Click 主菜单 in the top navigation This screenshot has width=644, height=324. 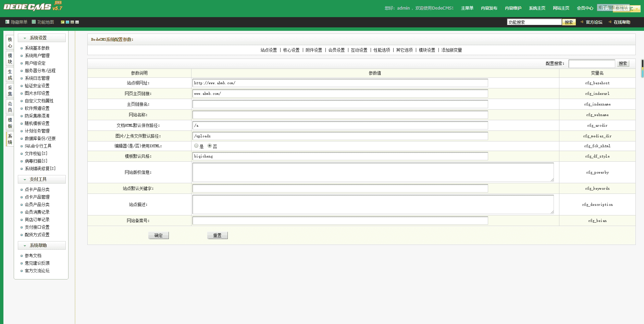click(x=467, y=8)
